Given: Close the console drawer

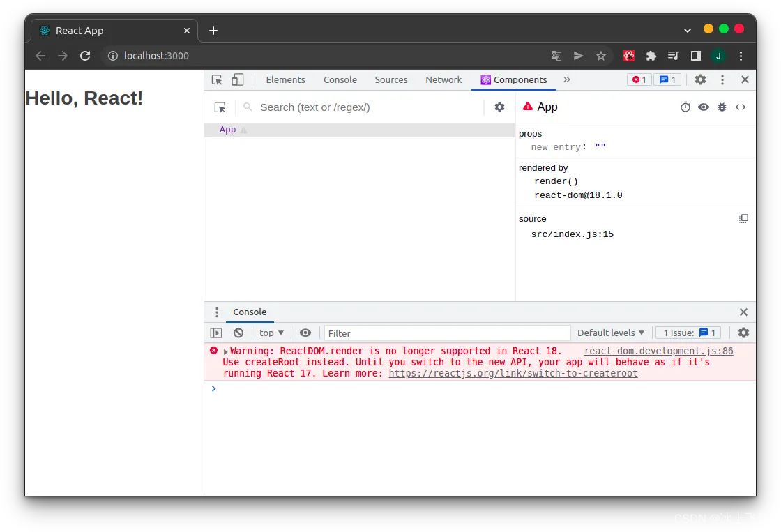Looking at the screenshot, I should [743, 312].
